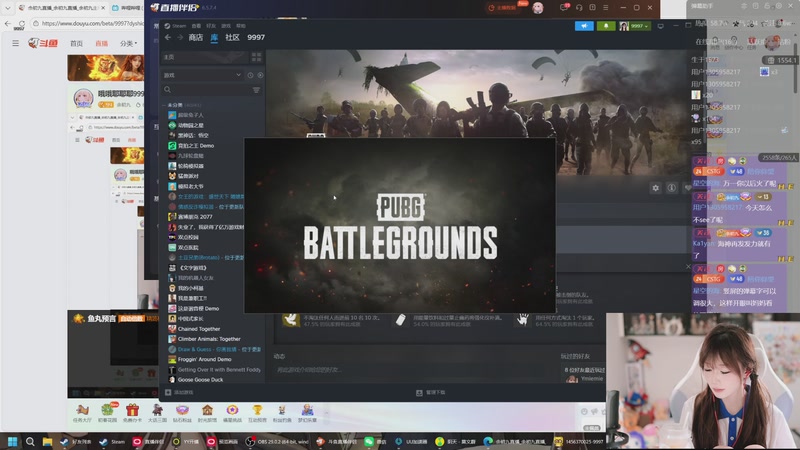Open the Steam taskbar item
The width and height of the screenshot is (800, 450).
click(112, 441)
